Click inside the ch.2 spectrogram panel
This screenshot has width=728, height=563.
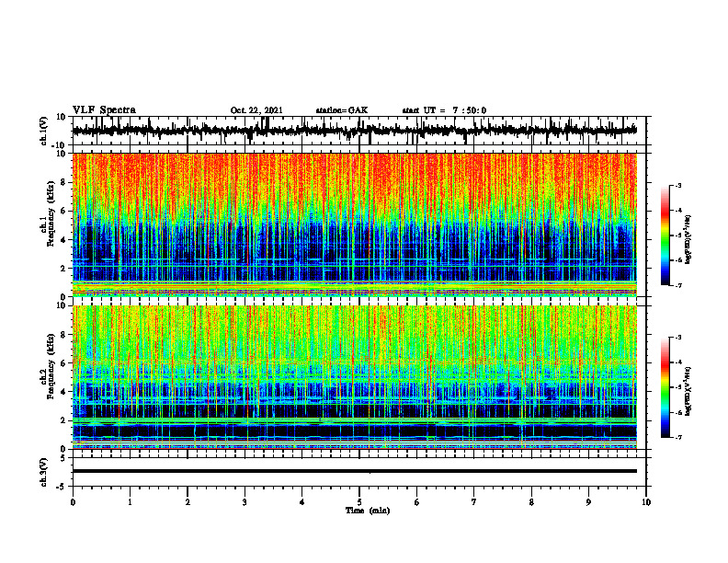[354, 377]
